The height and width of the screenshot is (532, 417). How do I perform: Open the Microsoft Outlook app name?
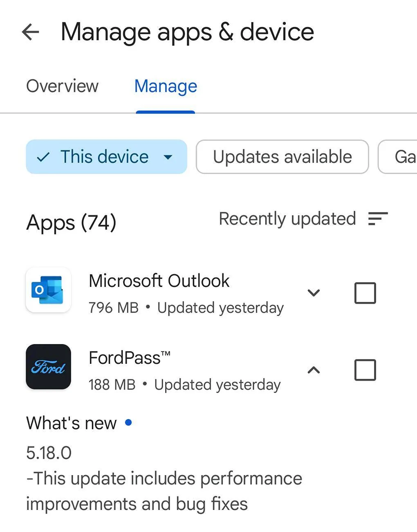point(159,281)
